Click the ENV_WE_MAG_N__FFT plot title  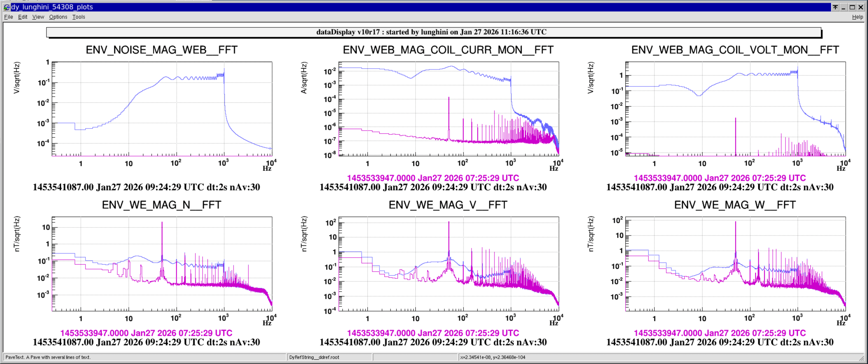[161, 205]
